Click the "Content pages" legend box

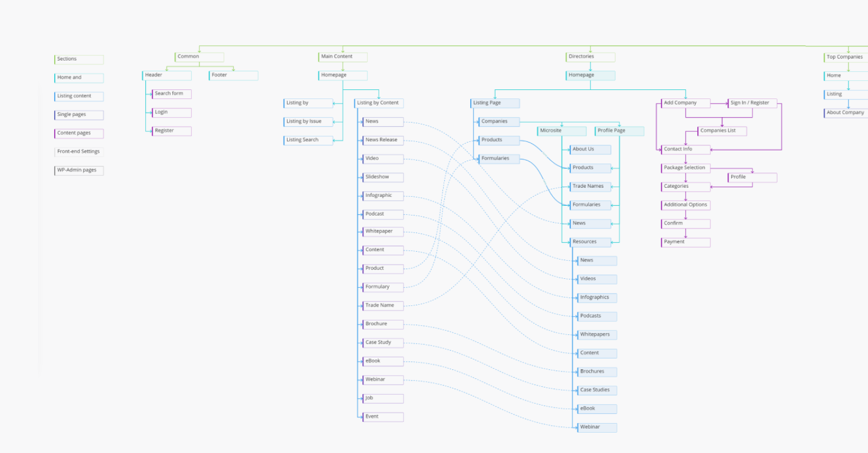pyautogui.click(x=79, y=133)
